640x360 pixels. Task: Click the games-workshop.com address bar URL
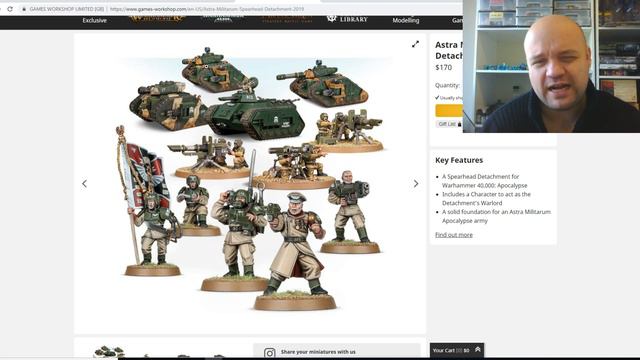point(207,9)
